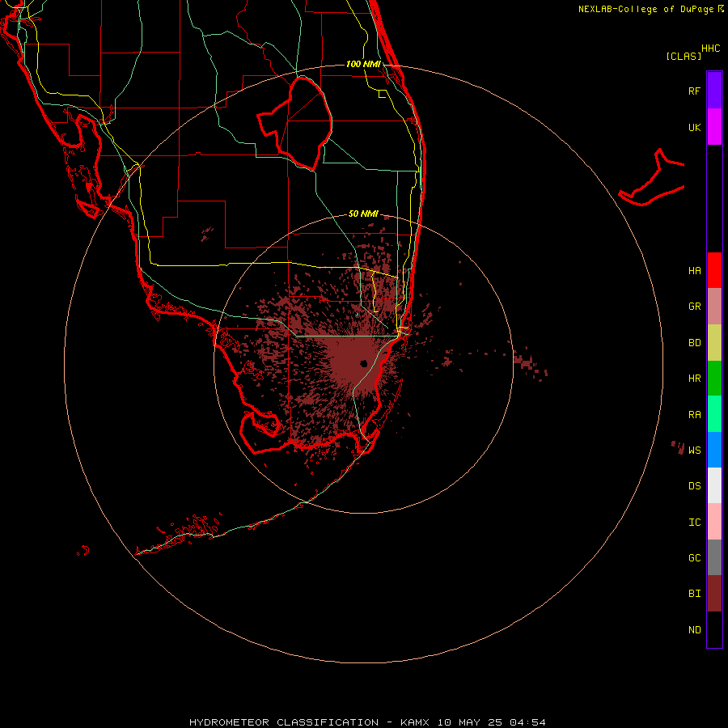Click the black radar site dot at center
The width and height of the screenshot is (728, 728).
coord(363,363)
